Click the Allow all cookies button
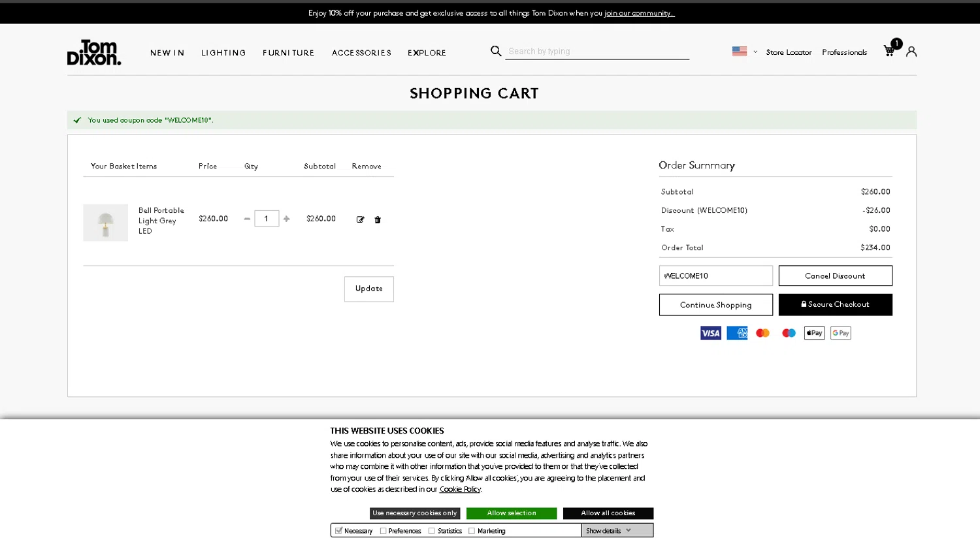980x540 pixels. click(608, 513)
